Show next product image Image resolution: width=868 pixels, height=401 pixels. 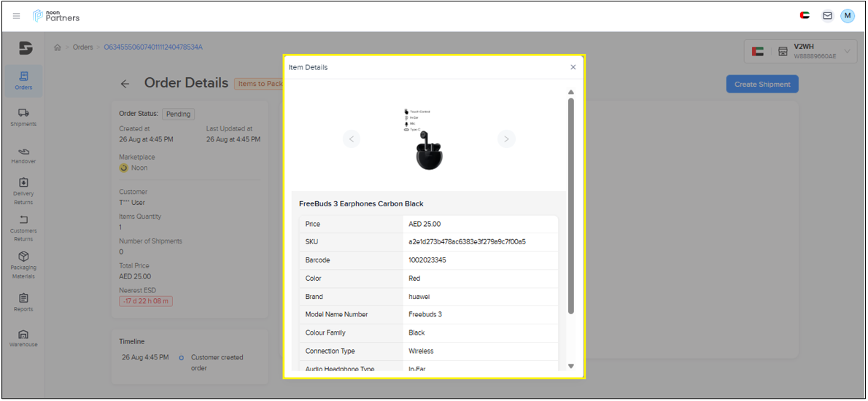coord(506,139)
